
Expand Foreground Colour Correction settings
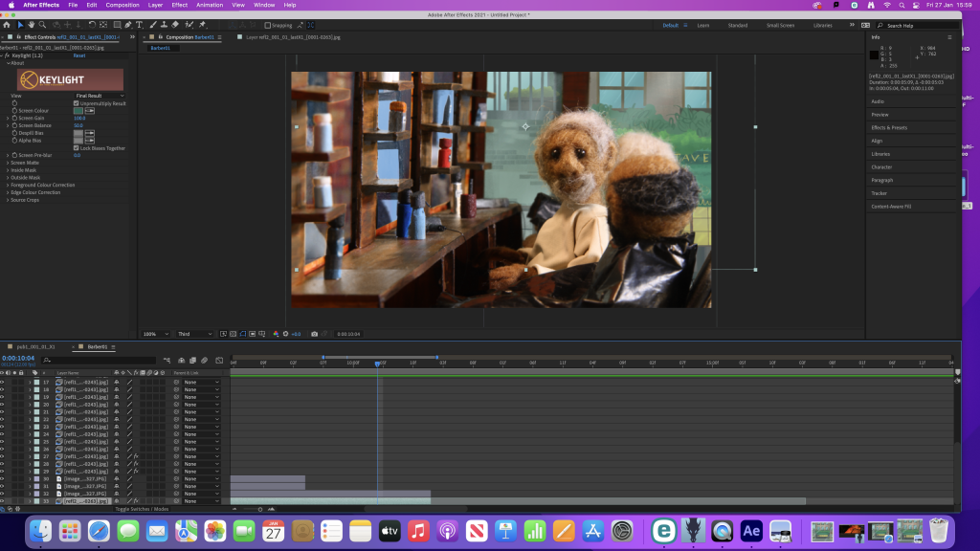click(8, 186)
